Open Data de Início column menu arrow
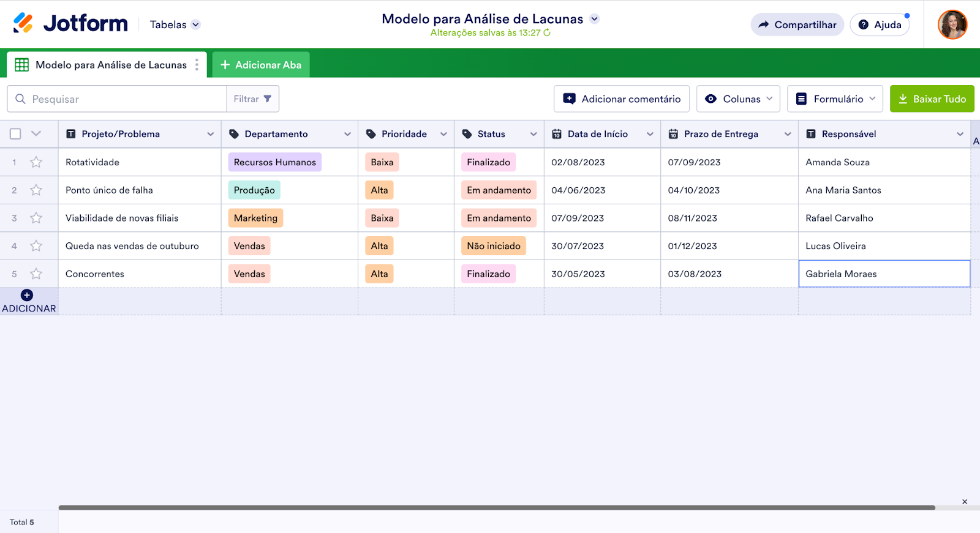The image size is (980, 533). 650,134
